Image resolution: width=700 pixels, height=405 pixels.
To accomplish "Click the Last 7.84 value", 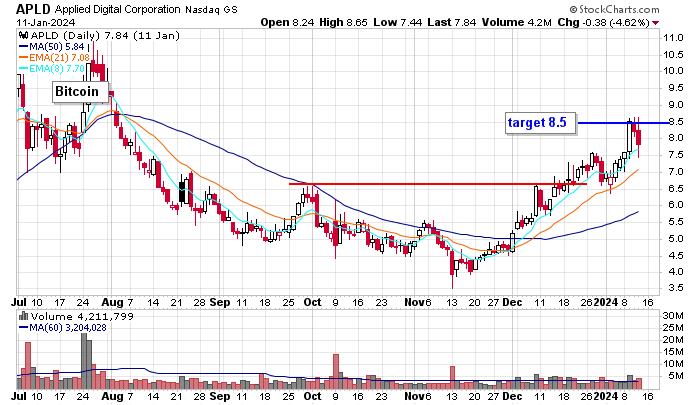I will [x=451, y=22].
